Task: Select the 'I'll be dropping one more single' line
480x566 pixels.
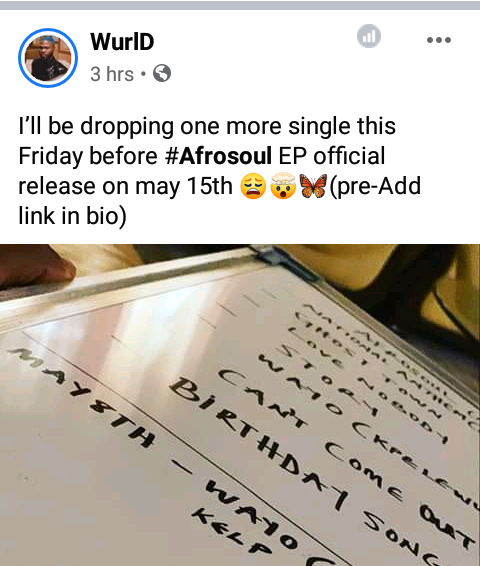Action: 207,126
